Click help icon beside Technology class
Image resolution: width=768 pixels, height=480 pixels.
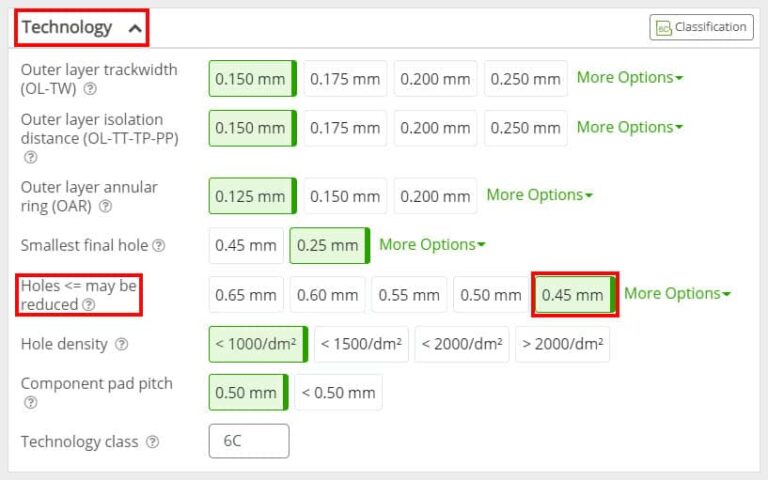152,442
